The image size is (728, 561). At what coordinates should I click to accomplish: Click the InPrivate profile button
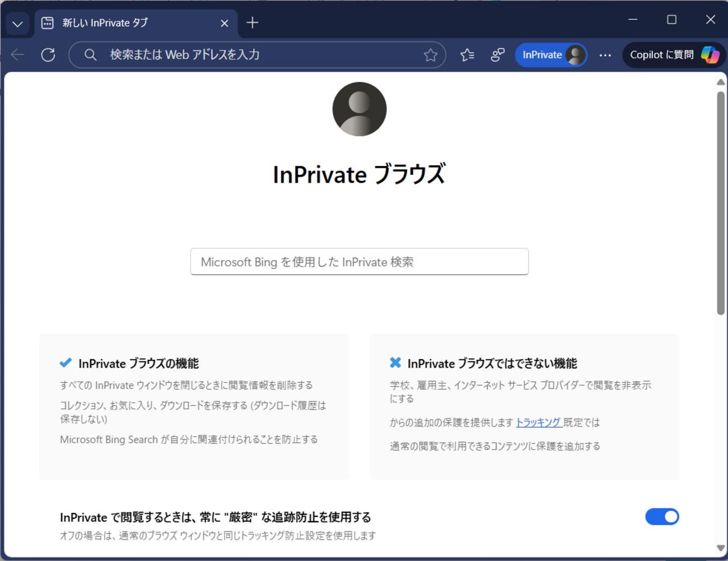[x=551, y=55]
